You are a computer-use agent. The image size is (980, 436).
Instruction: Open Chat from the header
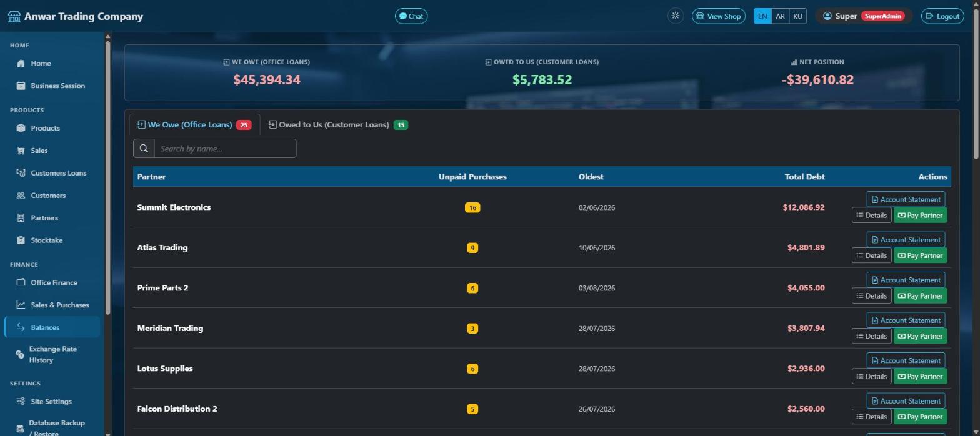pos(411,16)
